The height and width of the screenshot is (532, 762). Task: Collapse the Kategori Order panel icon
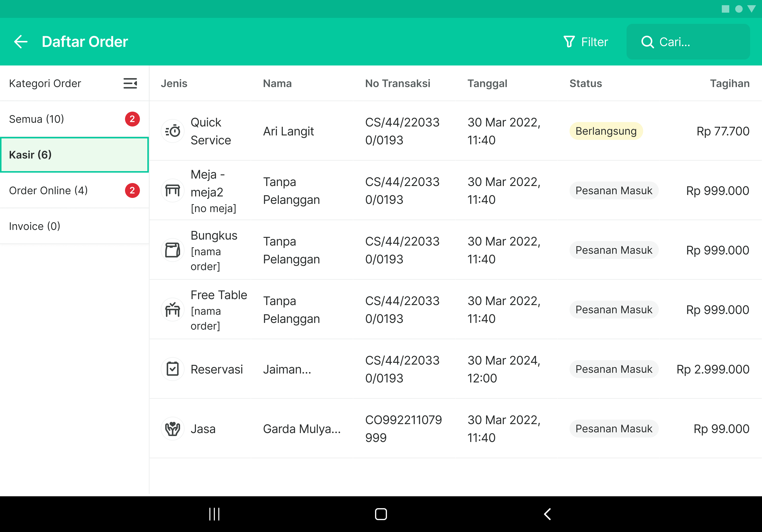click(x=130, y=83)
